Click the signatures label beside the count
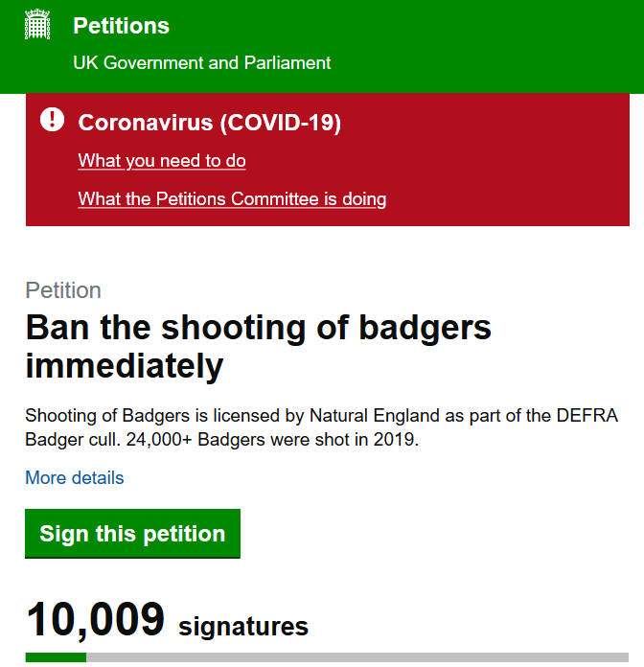This screenshot has width=644, height=667. pyautogui.click(x=243, y=627)
